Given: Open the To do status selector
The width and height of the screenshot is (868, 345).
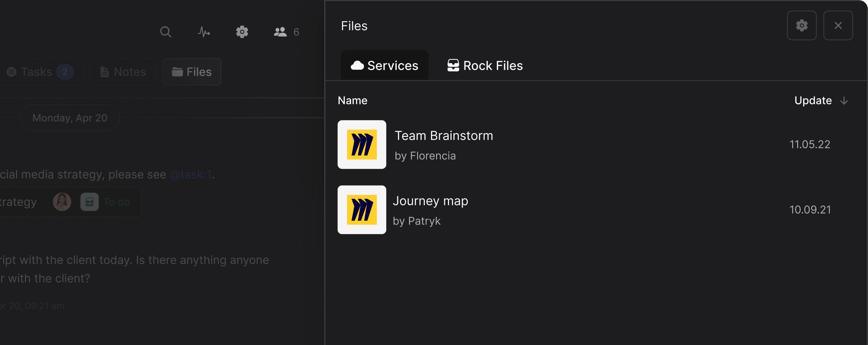Looking at the screenshot, I should click(116, 201).
